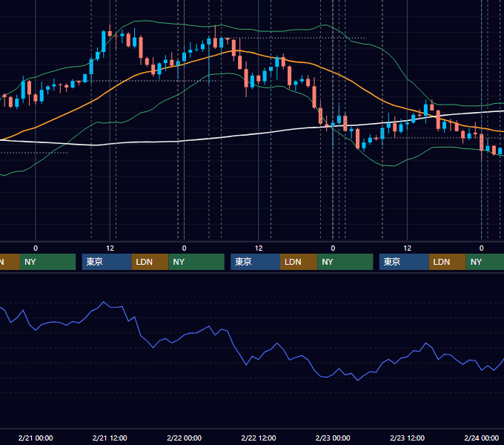Click the NY session block above 2/21 00:00
Image resolution: width=504 pixels, height=445 pixels.
coord(47,262)
